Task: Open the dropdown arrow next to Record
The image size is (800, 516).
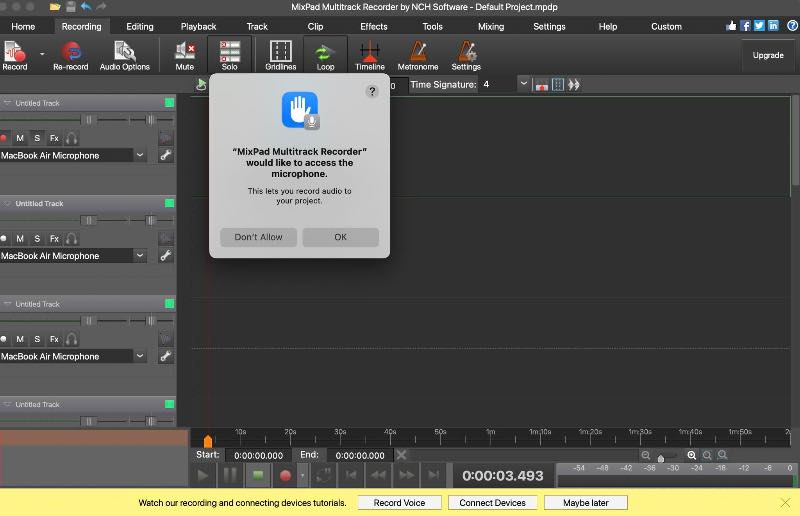Action: [42, 53]
